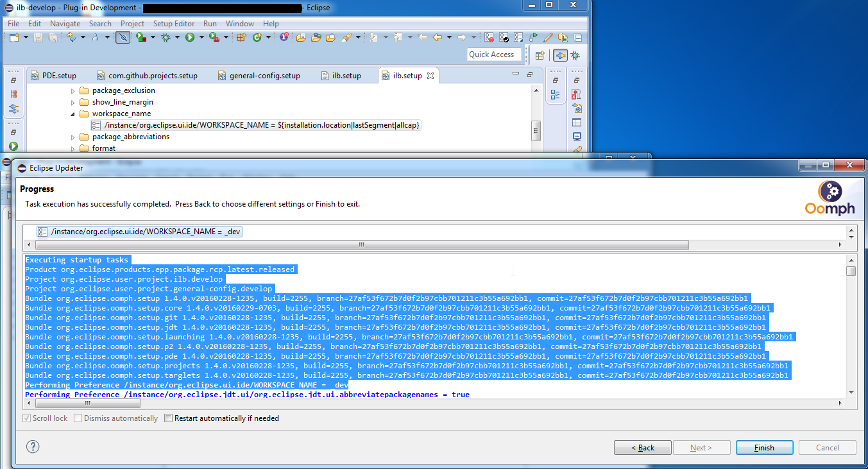The height and width of the screenshot is (469, 868).
Task: Click the help question mark icon in Updater
Action: [33, 447]
